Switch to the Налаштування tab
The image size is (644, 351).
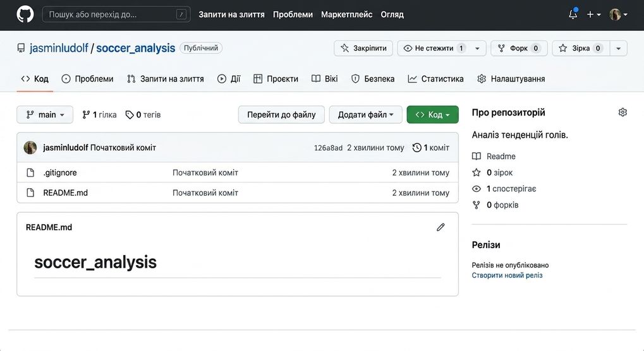(x=511, y=79)
